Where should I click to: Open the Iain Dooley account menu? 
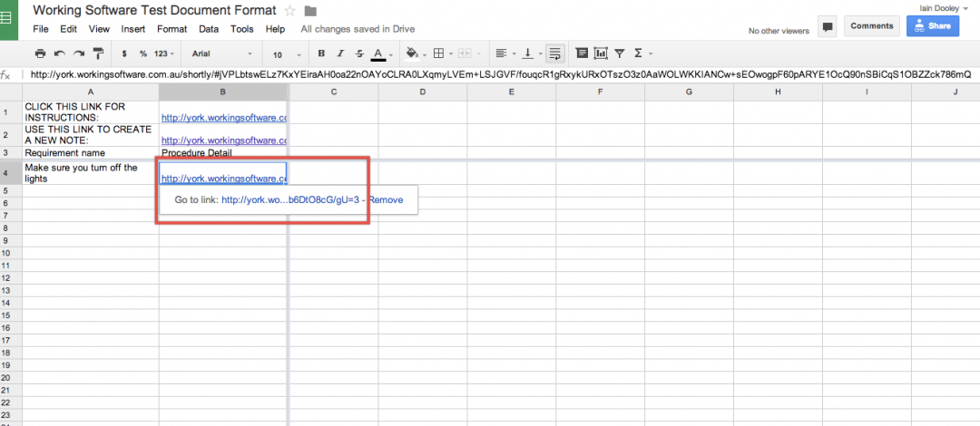(942, 8)
